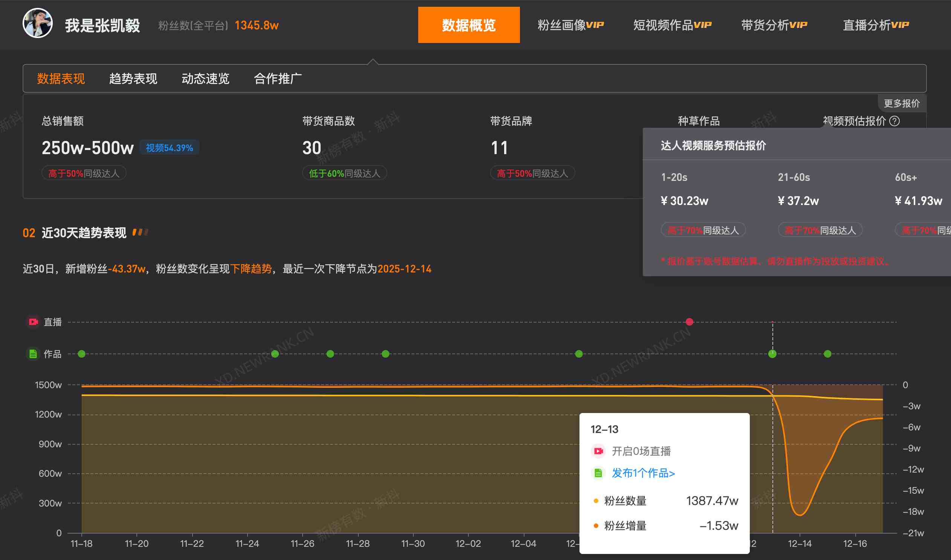Screen dimensions: 951x560
Task: Open the 发布1个作品 link in the tooltip
Action: point(642,473)
